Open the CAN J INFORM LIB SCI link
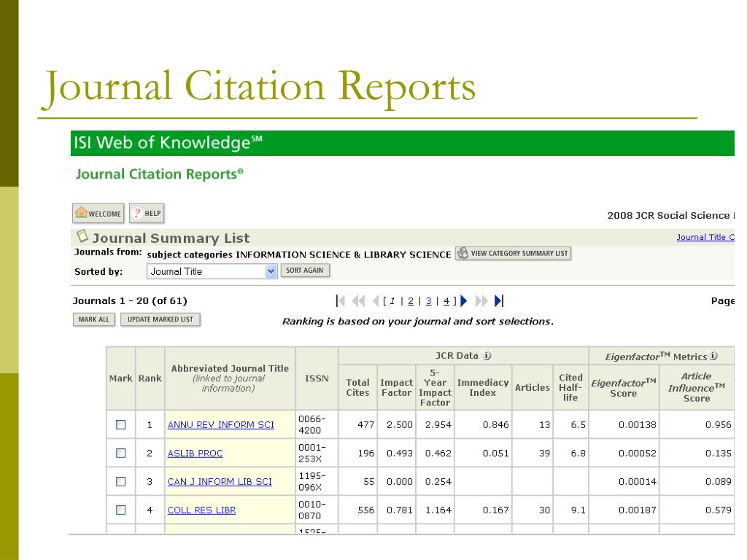This screenshot has width=747, height=560. 220,482
